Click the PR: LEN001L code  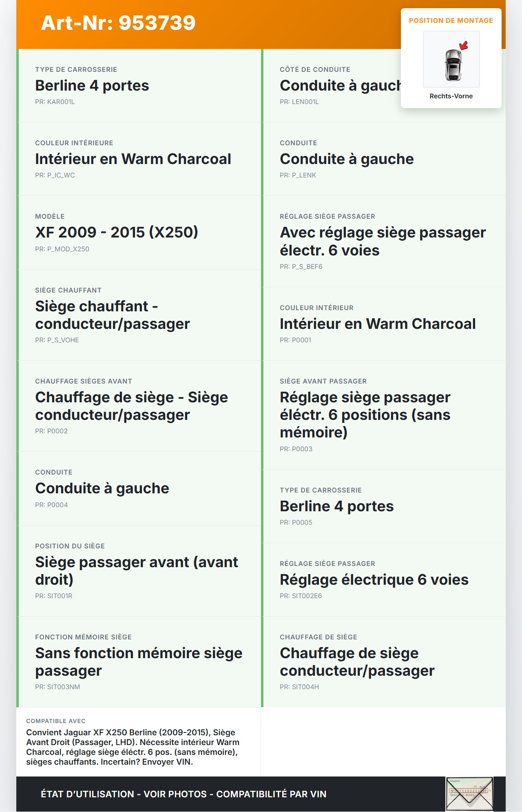pyautogui.click(x=299, y=102)
